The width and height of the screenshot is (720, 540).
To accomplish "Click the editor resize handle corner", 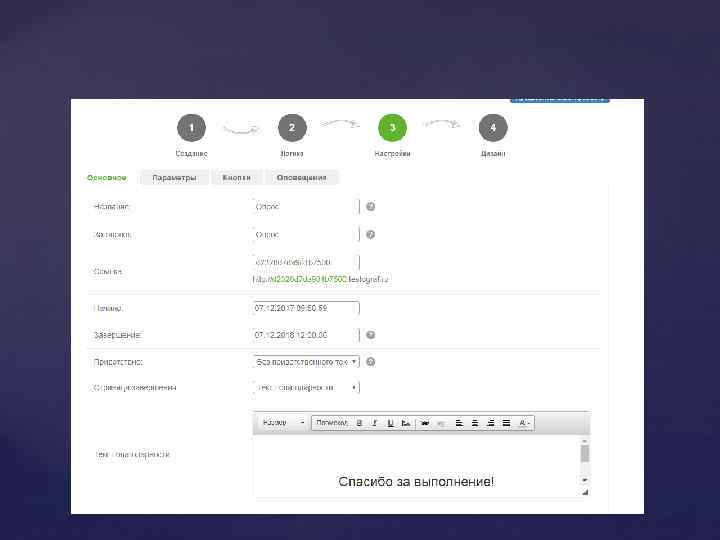I will 585,492.
